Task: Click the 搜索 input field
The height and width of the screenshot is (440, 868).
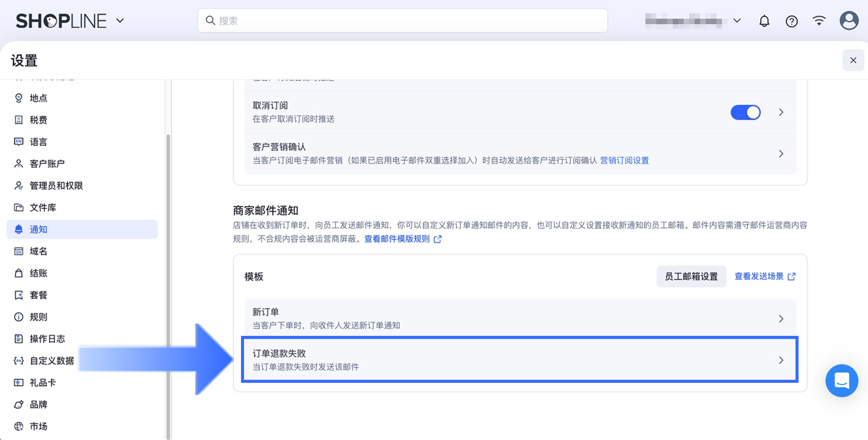Action: coord(402,20)
